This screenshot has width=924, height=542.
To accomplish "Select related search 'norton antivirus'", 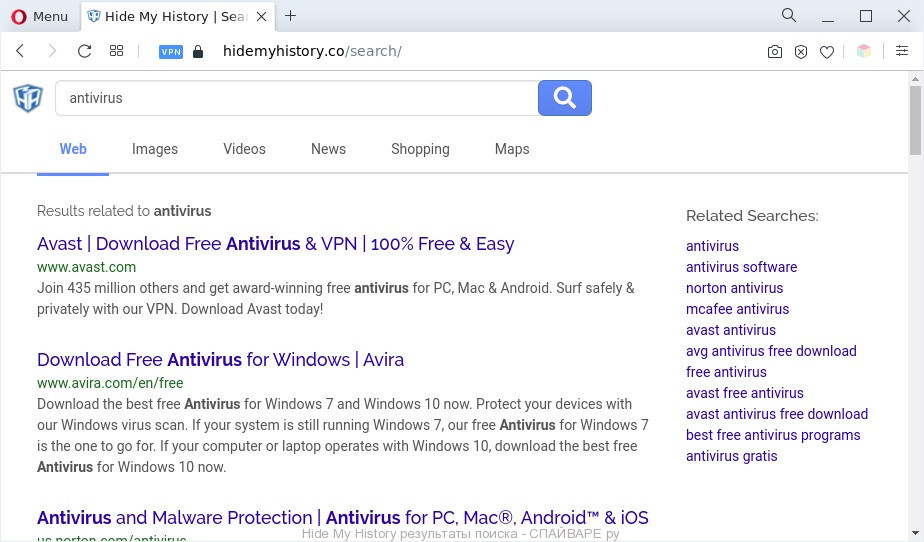I will (734, 288).
